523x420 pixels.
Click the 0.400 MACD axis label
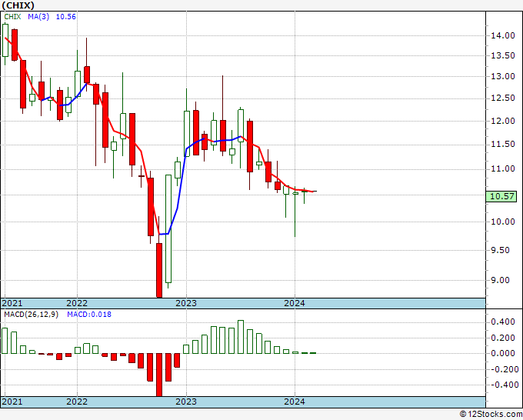tap(503, 322)
